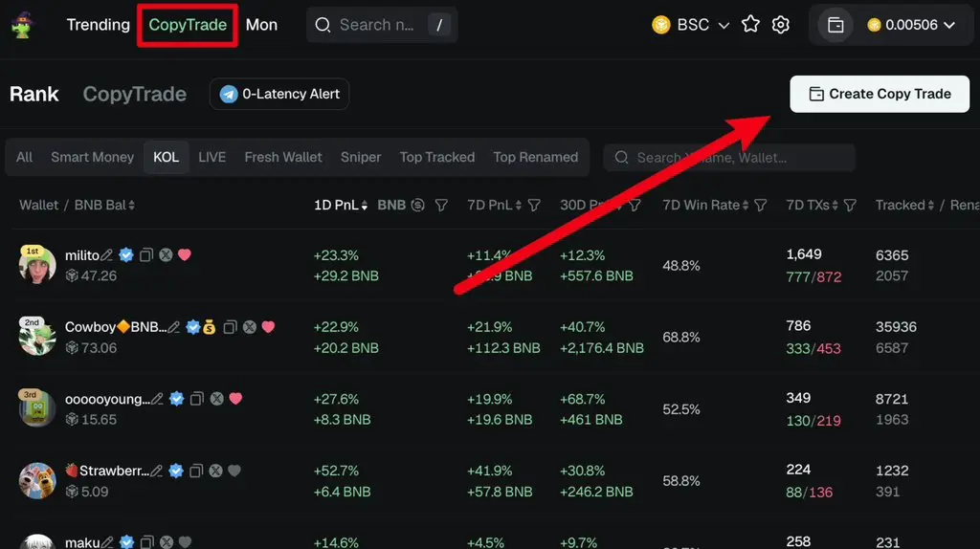Focus the wallet name search field
This screenshot has width=980, height=549.
click(x=728, y=158)
